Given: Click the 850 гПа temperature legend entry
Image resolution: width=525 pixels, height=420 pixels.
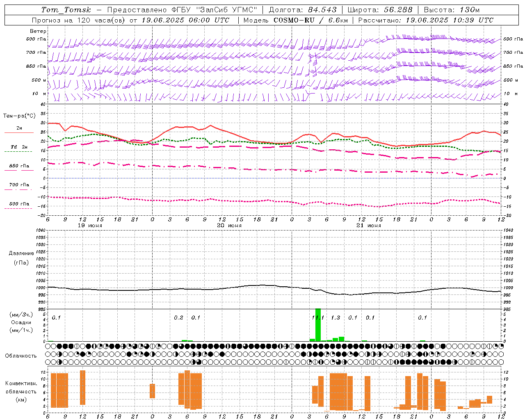Looking at the screenshot, I should pyautogui.click(x=19, y=167).
